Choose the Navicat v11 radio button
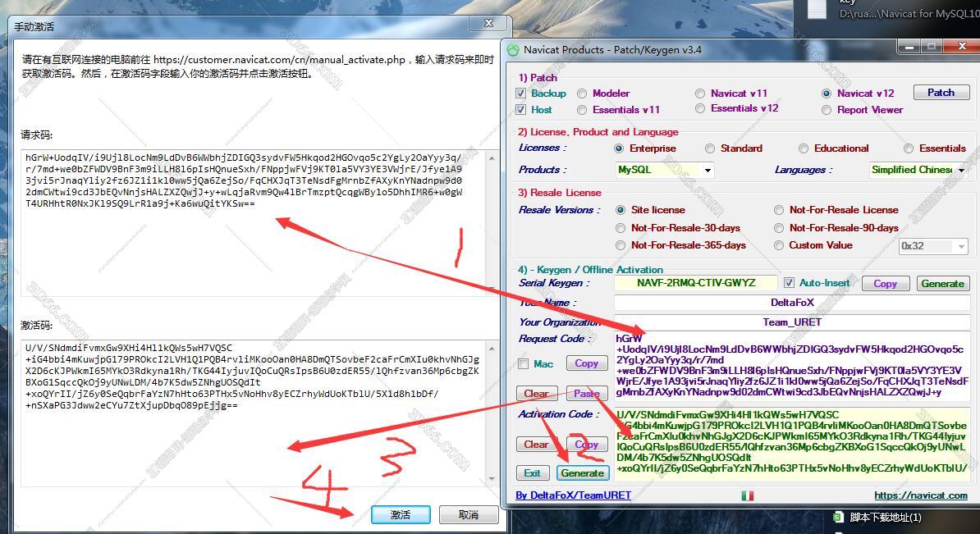The height and width of the screenshot is (534, 980). (x=700, y=94)
